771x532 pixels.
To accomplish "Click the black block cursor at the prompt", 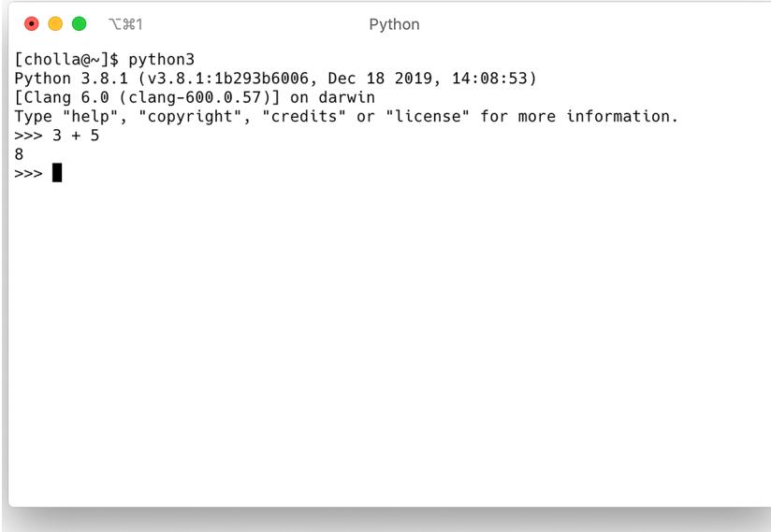I will click(57, 173).
